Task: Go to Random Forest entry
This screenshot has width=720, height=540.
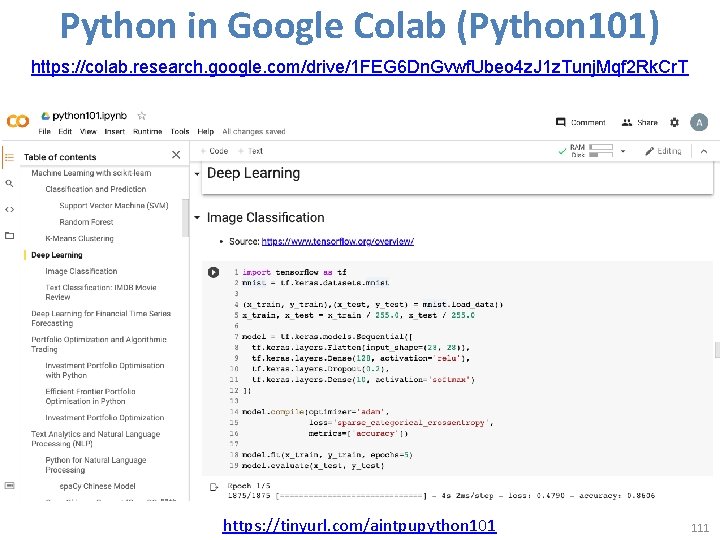Action: 86,222
